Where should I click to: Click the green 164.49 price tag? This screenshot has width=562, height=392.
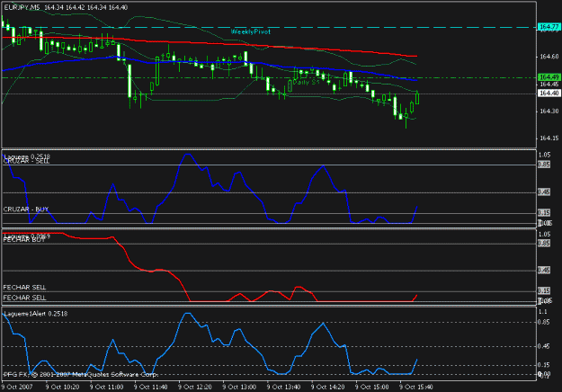point(549,77)
